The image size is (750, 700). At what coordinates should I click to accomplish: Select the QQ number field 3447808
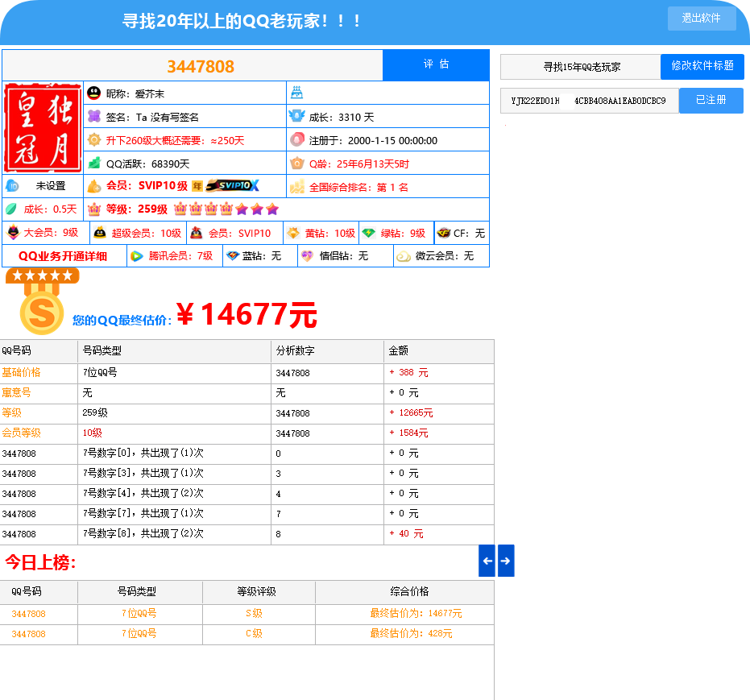point(193,65)
